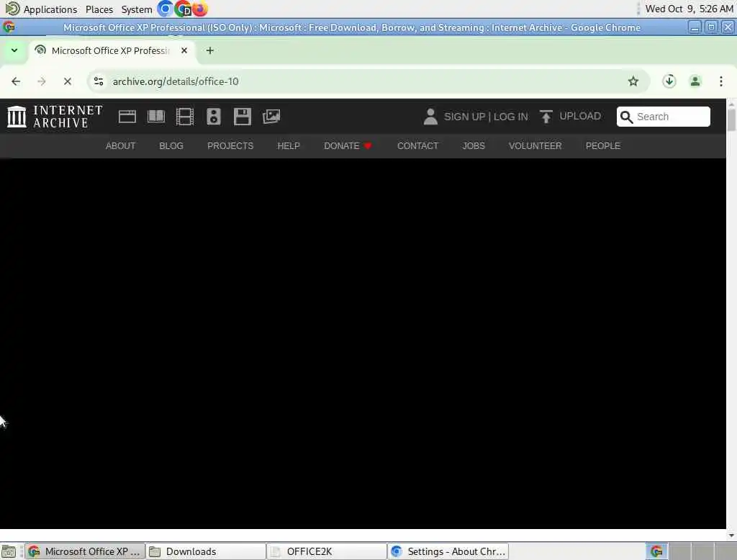This screenshot has width=737, height=560.
Task: Click the page vertical scrollbar thumb
Action: [x=731, y=119]
